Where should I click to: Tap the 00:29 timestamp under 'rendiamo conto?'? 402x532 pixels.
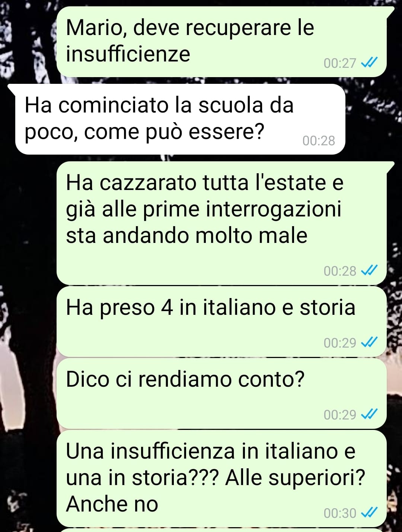point(340,415)
